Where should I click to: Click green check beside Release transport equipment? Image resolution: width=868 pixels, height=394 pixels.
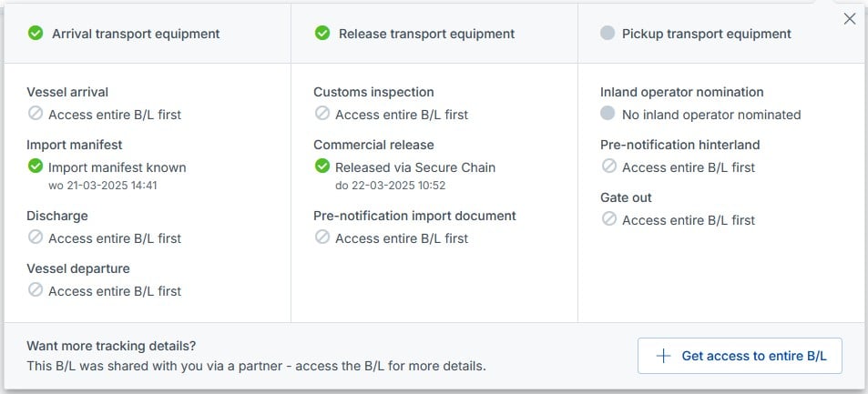click(x=322, y=34)
